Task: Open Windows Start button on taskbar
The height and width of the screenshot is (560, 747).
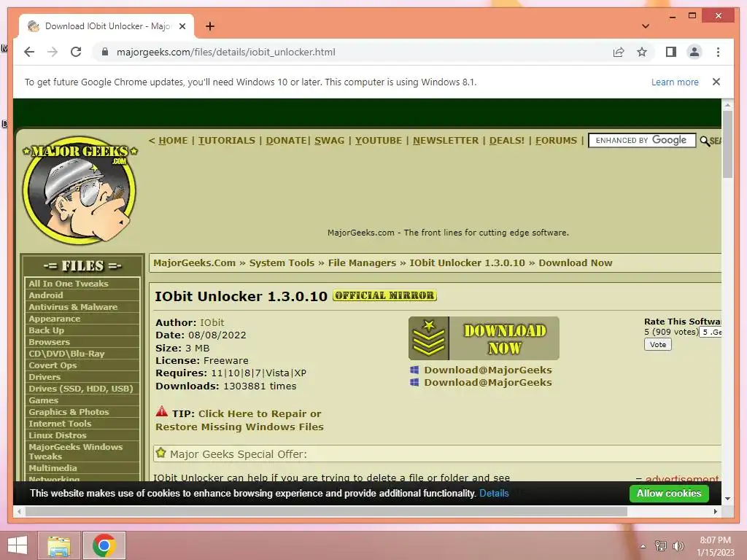Action: coord(18,545)
